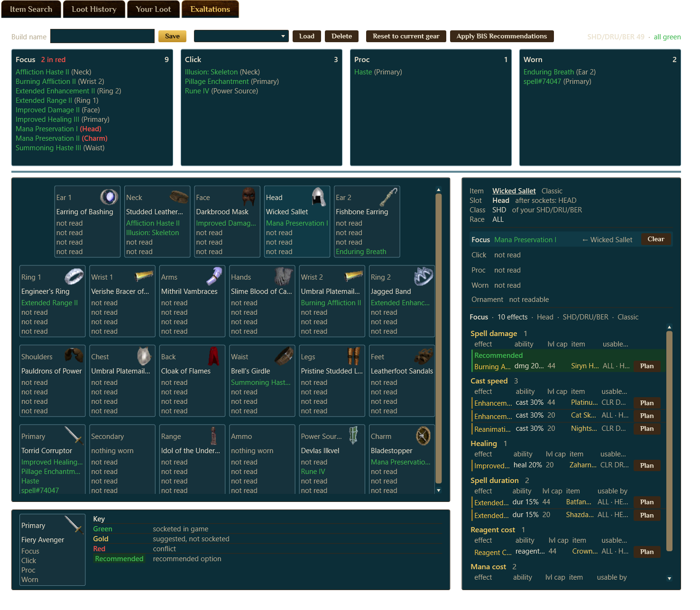Click the Idol of the Underking range icon

214,436
